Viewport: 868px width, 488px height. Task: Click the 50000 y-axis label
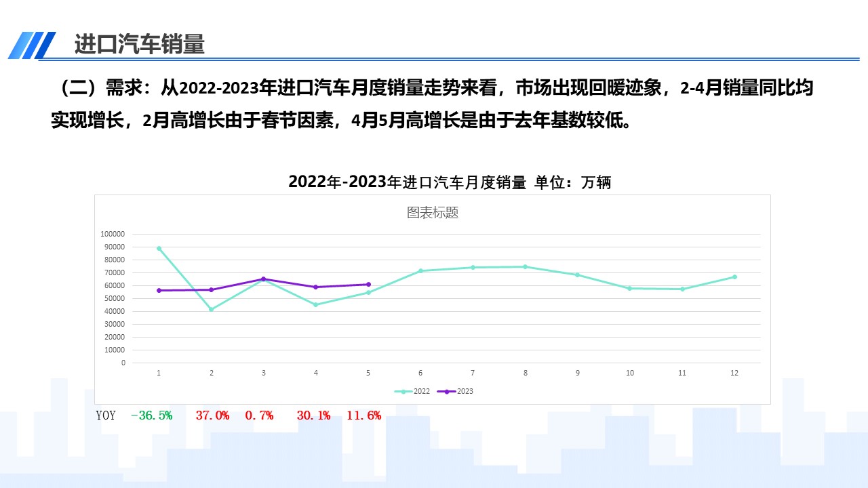[x=115, y=298]
